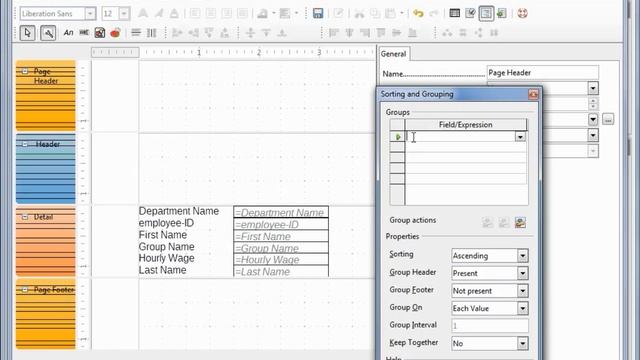Image resolution: width=640 pixels, height=360 pixels.
Task: Open the Group On dropdown
Action: [522, 309]
